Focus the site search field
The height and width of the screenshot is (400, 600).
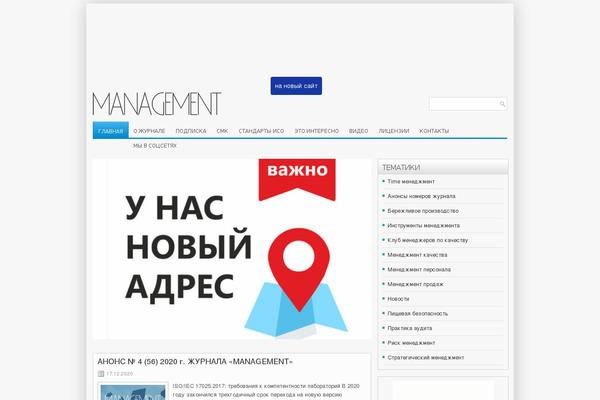(x=468, y=104)
